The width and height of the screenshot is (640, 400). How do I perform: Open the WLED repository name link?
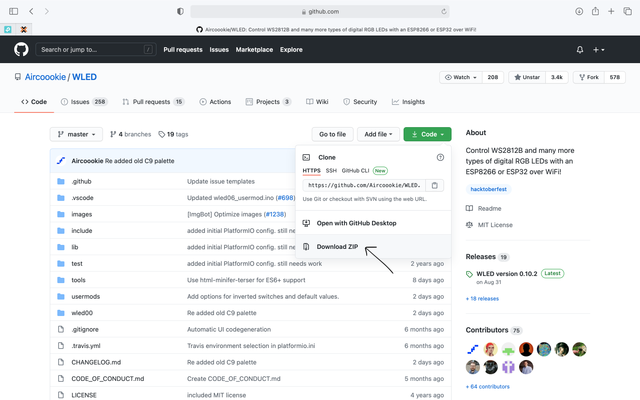pos(84,77)
